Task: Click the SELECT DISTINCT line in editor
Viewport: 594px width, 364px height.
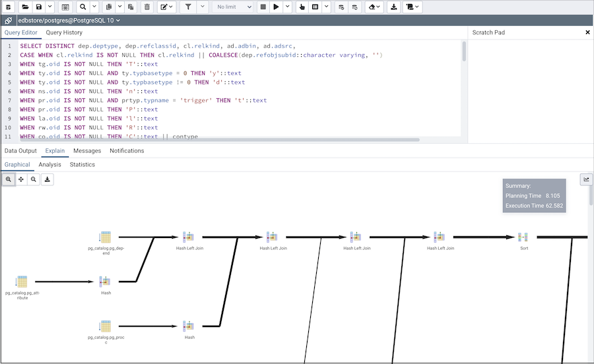Action: pos(158,46)
